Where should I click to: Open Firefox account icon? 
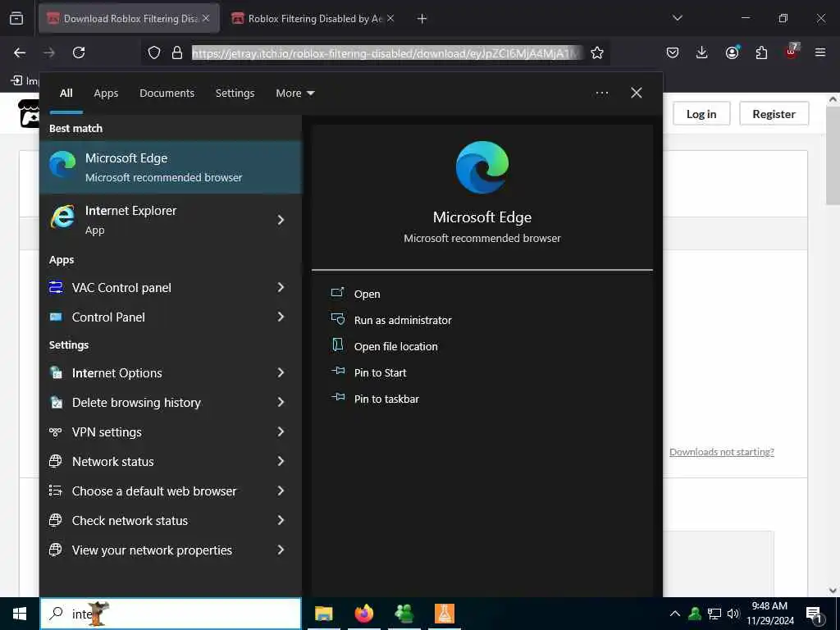pyautogui.click(x=732, y=52)
